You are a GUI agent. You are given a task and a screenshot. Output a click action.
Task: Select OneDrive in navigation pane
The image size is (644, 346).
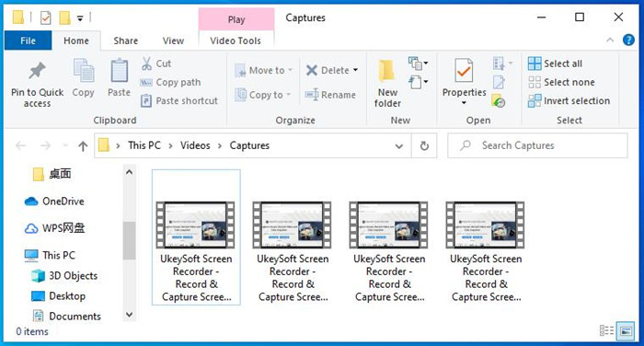click(x=54, y=202)
